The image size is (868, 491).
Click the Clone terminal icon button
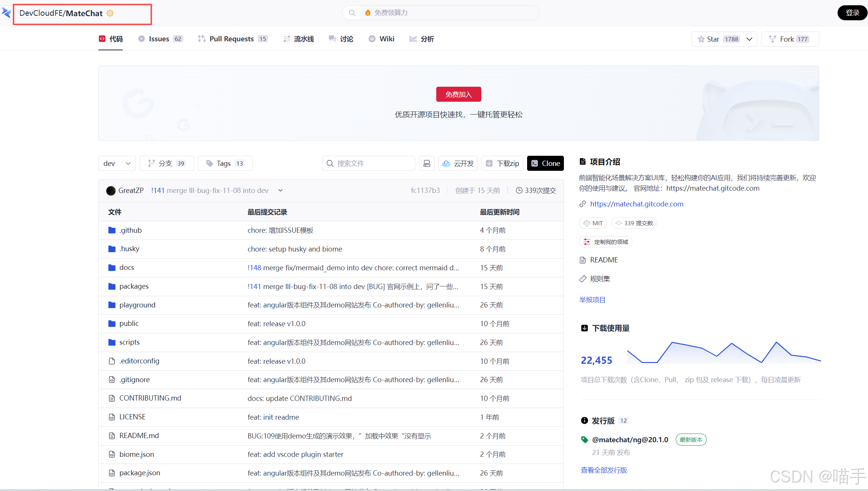535,163
